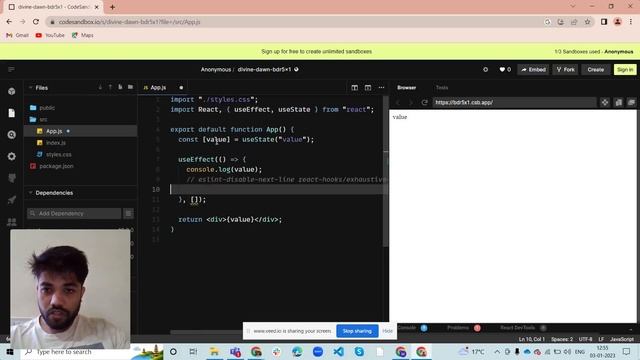Toggle the preview layout icon

click(368, 87)
